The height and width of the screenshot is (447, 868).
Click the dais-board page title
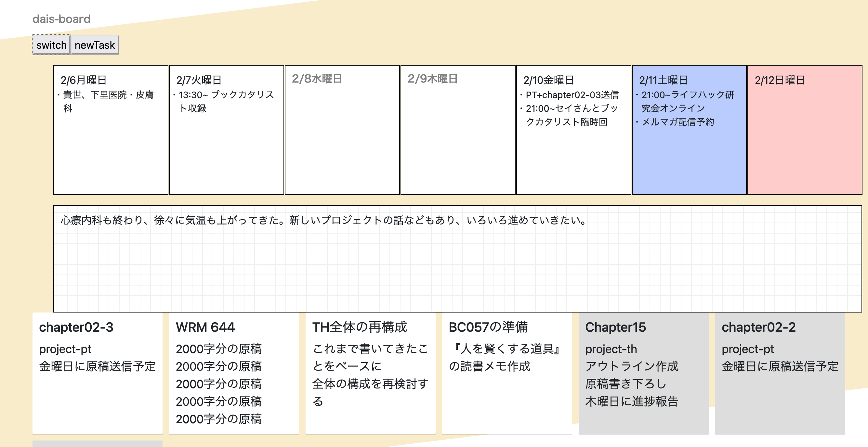61,19
